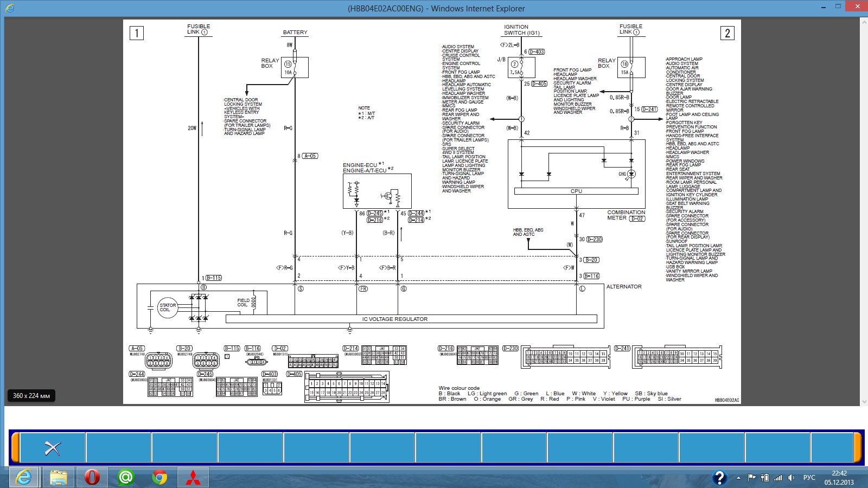
Task: Open the green @ Mail.Ru Agent taskbar icon
Action: coord(126,478)
